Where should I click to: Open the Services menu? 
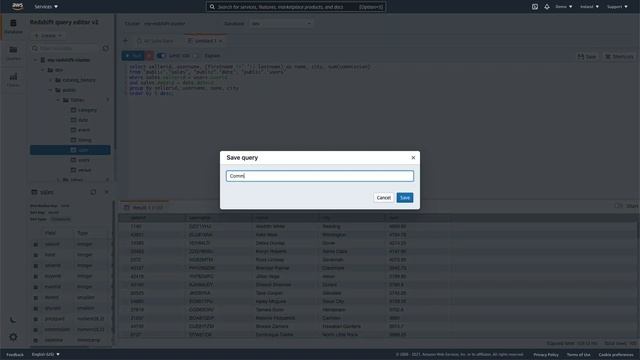(46, 7)
